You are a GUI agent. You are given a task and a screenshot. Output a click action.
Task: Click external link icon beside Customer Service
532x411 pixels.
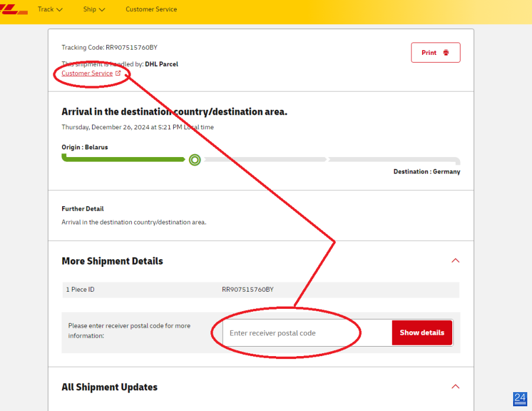pos(118,73)
